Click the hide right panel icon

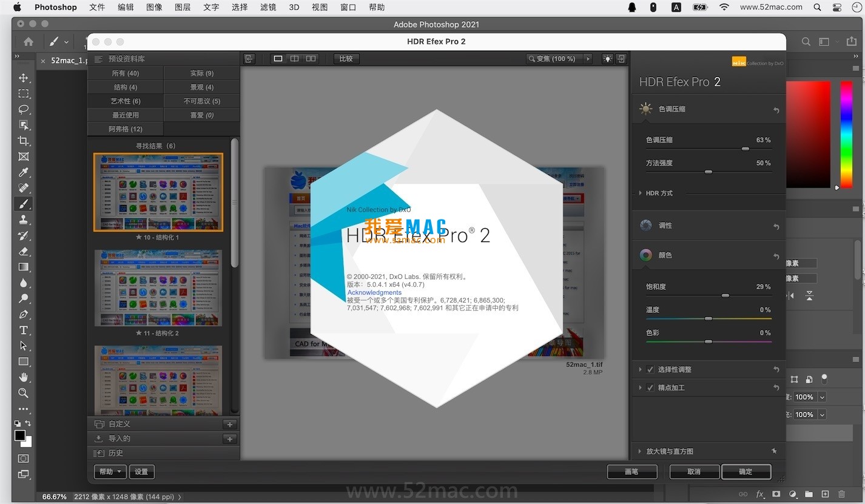pos(621,59)
